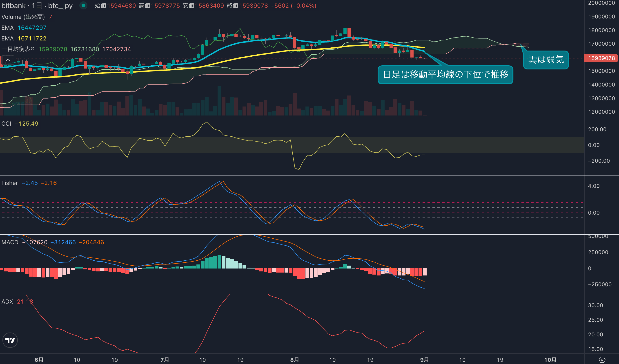
Task: Select the cyan EMA 16447297 legend
Action: (24, 27)
